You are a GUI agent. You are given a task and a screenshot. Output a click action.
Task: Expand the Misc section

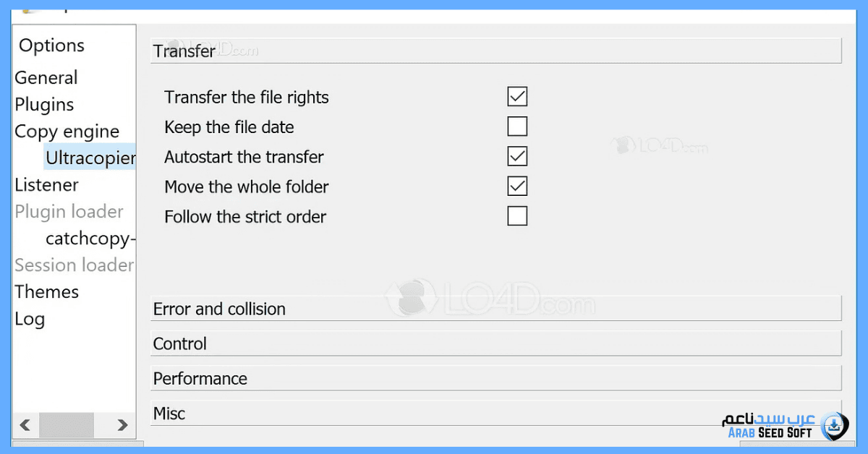pyautogui.click(x=434, y=414)
